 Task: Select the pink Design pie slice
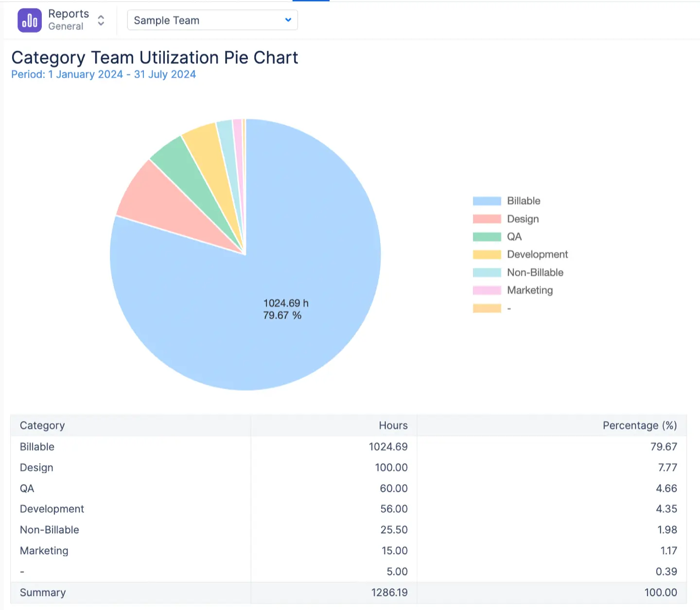click(160, 204)
